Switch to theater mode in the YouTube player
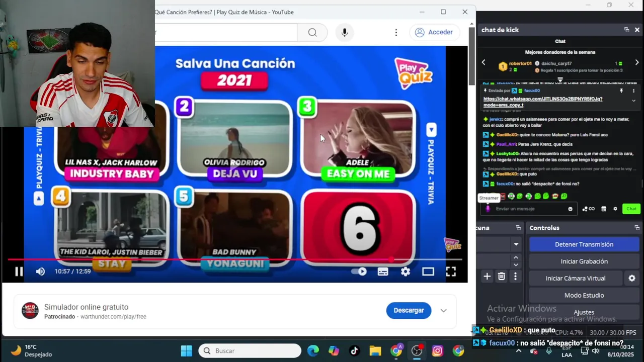 coord(428,271)
